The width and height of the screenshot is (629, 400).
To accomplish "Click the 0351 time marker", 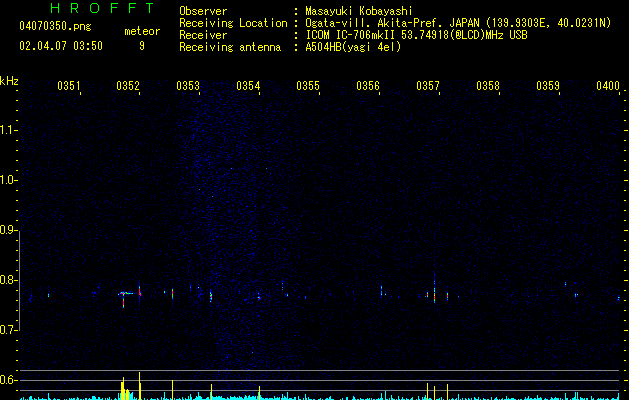I will click(x=69, y=85).
